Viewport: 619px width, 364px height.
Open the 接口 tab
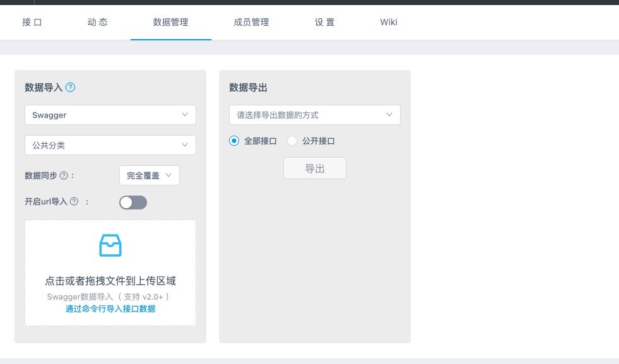[32, 22]
